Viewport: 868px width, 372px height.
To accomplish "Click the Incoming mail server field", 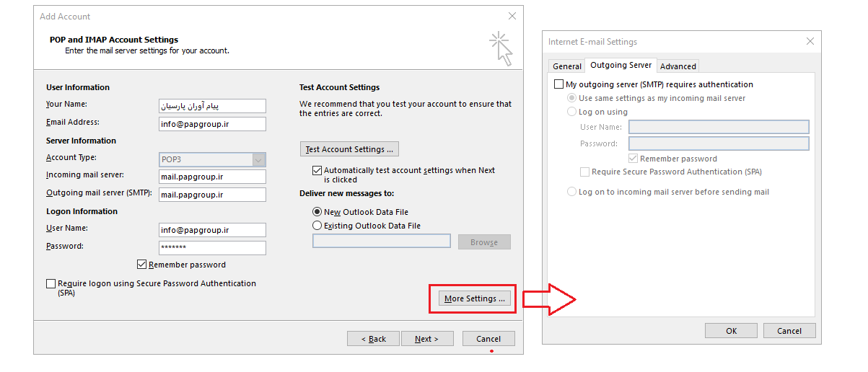I will pyautogui.click(x=212, y=177).
